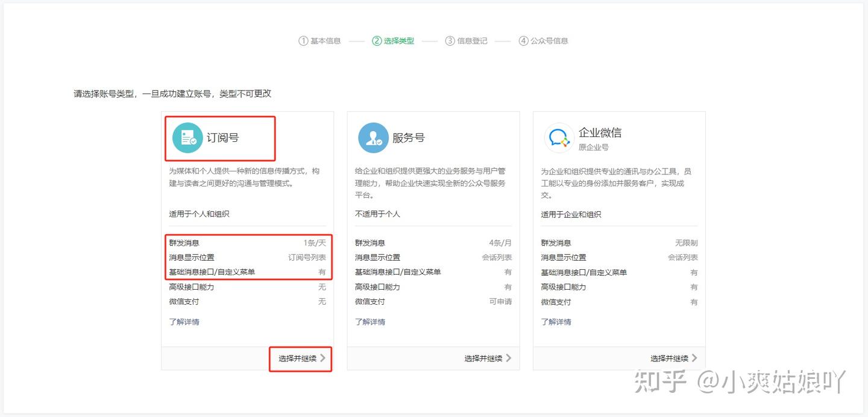Click step circle 3 信息登记

pyautogui.click(x=450, y=41)
